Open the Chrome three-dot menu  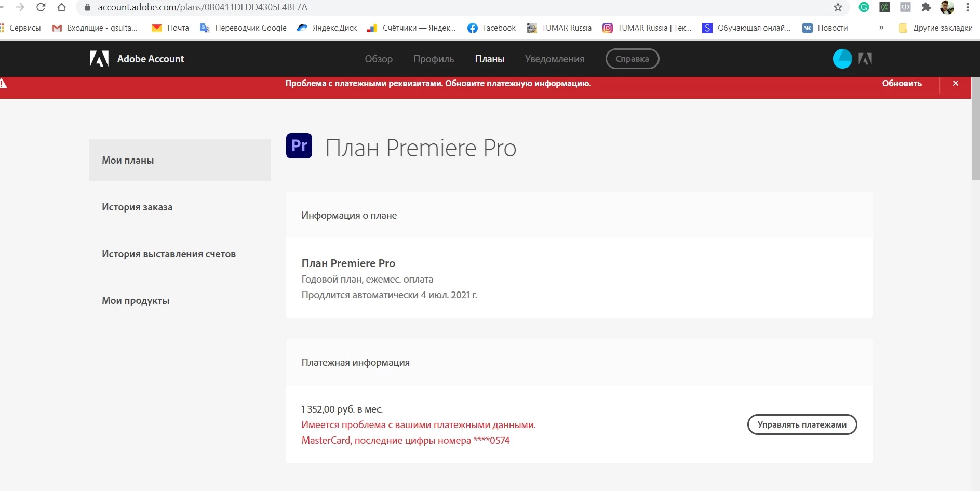click(968, 7)
